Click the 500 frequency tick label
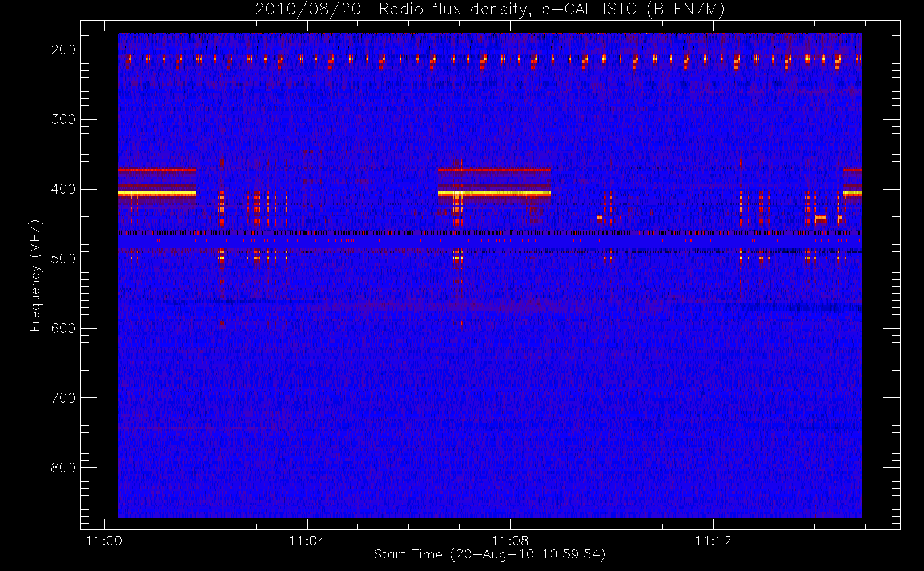 tap(63, 259)
